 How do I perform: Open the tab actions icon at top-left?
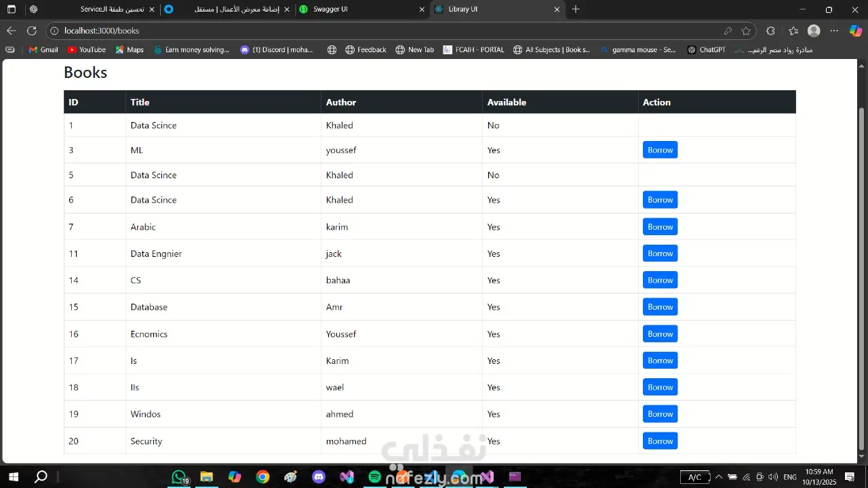point(12,9)
